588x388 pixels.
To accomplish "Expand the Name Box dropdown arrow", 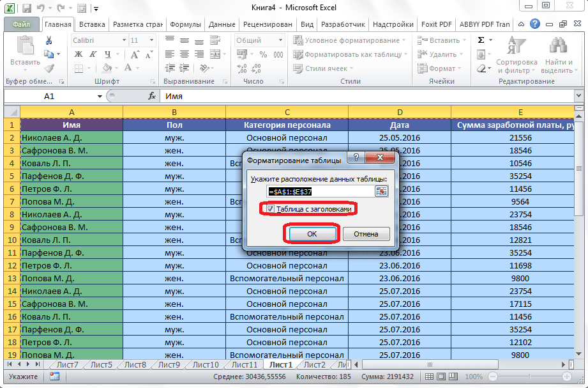I will [x=100, y=96].
